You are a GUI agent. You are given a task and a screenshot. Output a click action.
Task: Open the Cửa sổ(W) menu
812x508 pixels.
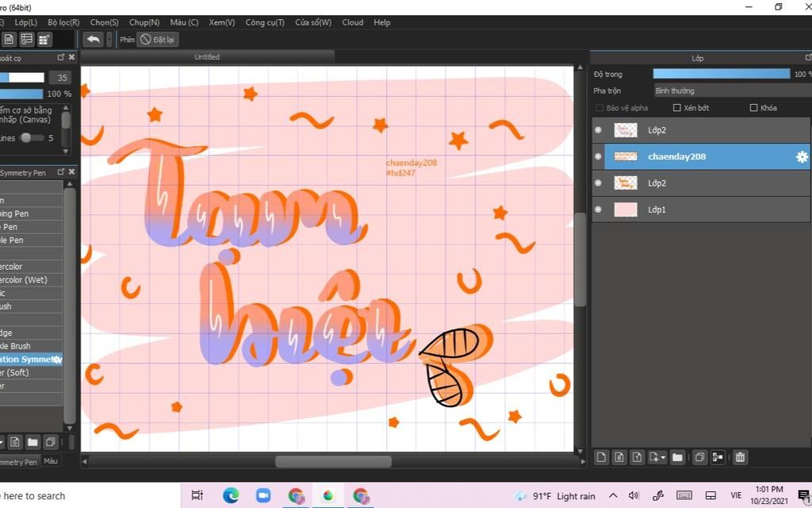(313, 22)
